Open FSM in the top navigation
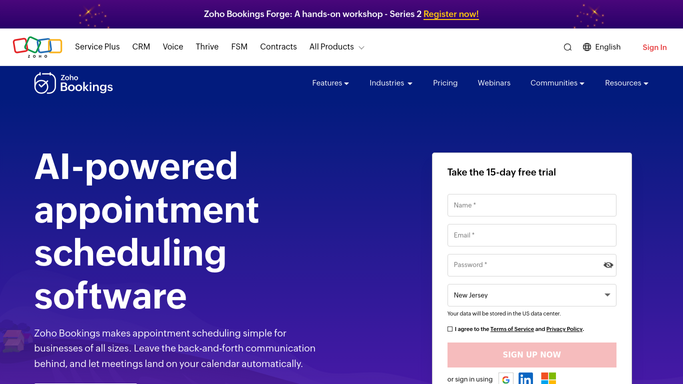This screenshot has height=384, width=683. pos(239,47)
